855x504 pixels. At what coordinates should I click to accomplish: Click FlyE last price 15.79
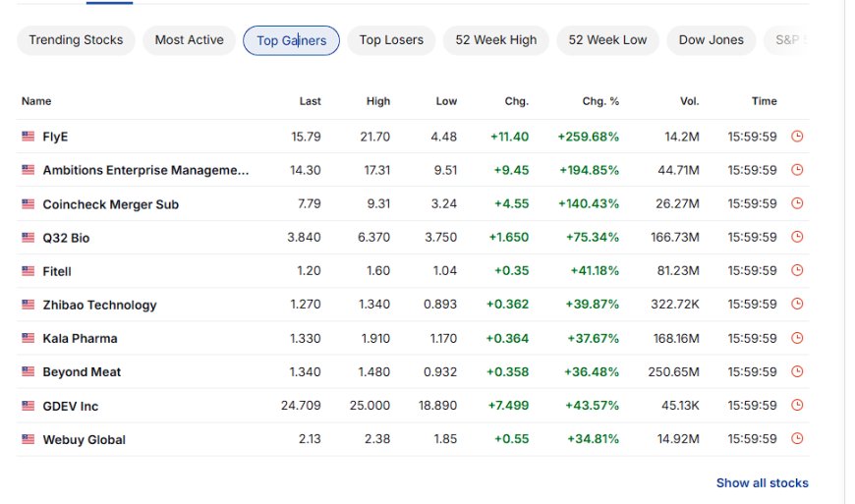306,137
